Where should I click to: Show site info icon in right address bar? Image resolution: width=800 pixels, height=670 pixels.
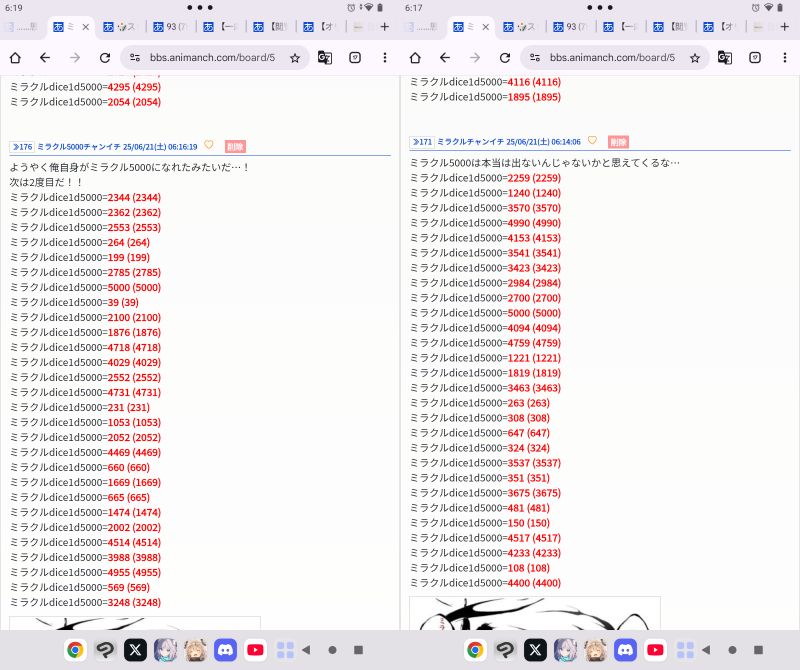[x=536, y=58]
